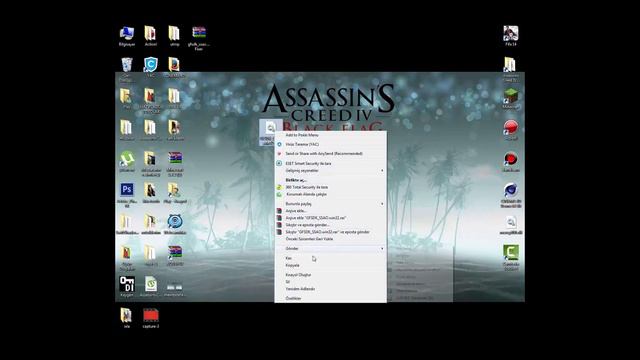Open the WinRAR archive right of uTorrent
The width and height of the screenshot is (640, 360).
click(175, 164)
